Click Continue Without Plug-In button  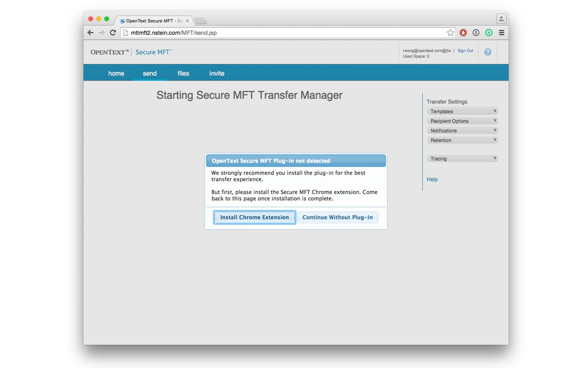[338, 217]
